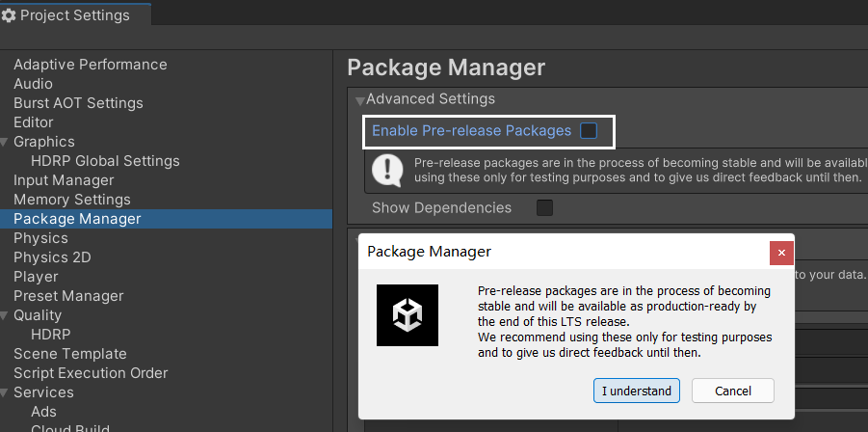
Task: Open the Physics settings
Action: pyautogui.click(x=40, y=238)
